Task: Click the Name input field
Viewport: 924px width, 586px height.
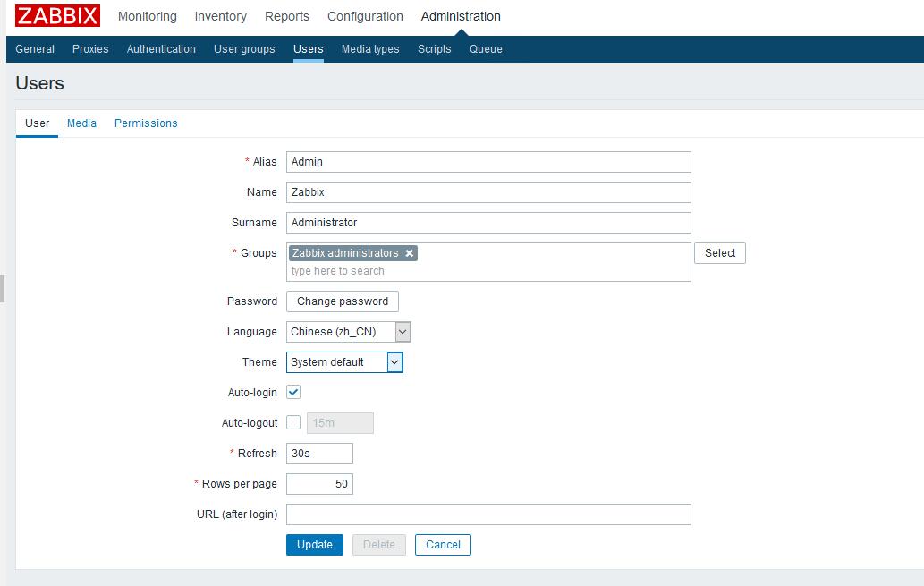Action: [x=488, y=192]
